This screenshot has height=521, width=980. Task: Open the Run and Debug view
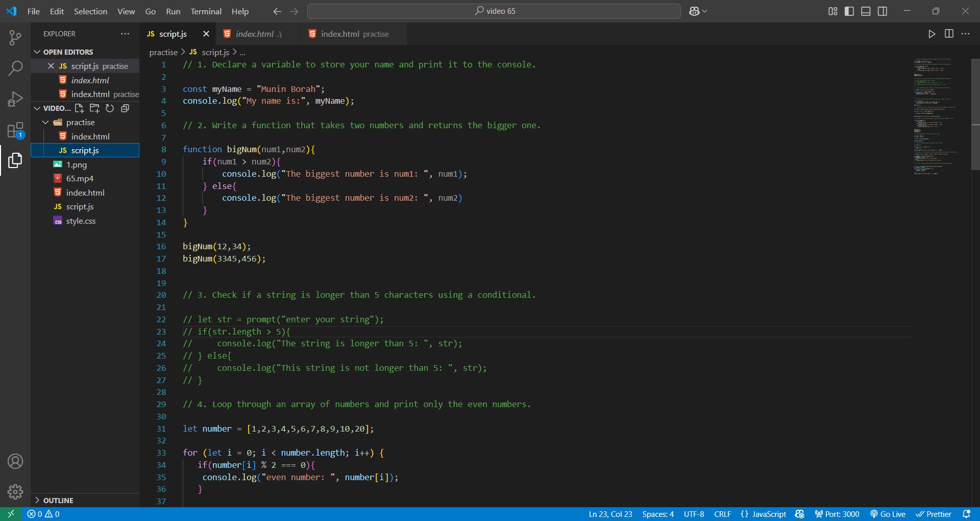[15, 99]
